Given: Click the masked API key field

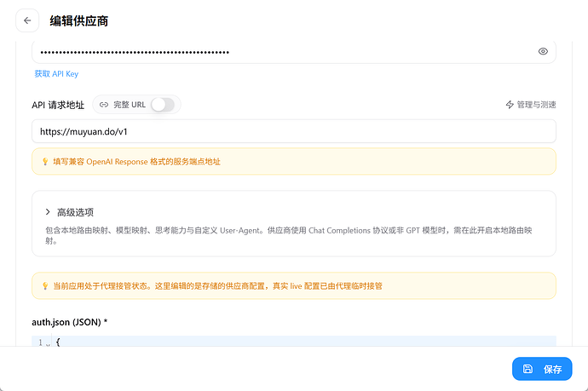Looking at the screenshot, I should click(294, 52).
